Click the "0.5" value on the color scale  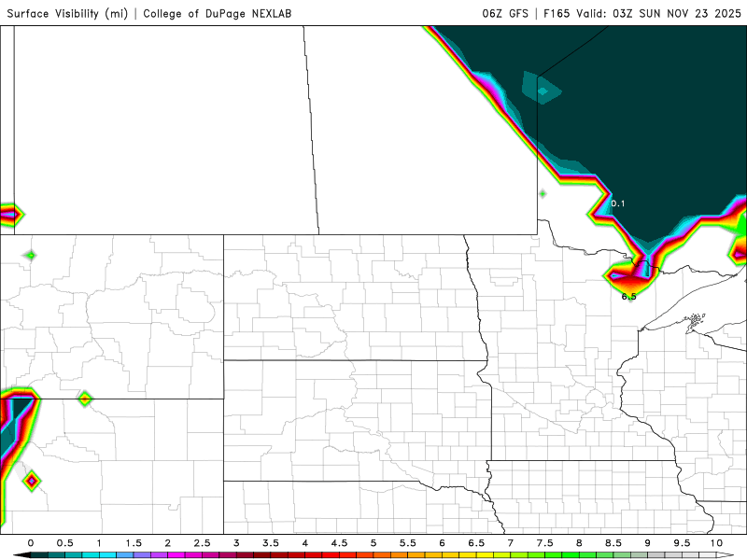click(64, 543)
